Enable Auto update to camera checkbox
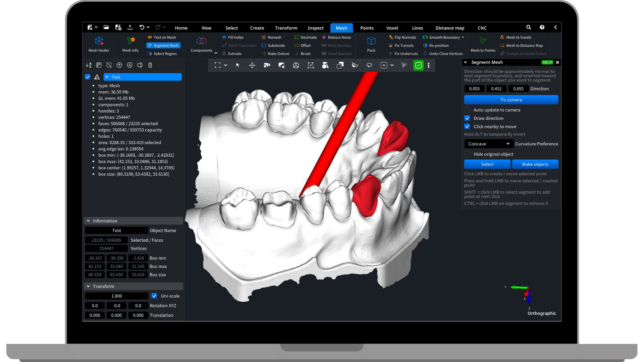Screen dimensions: 644x362 pos(467,110)
